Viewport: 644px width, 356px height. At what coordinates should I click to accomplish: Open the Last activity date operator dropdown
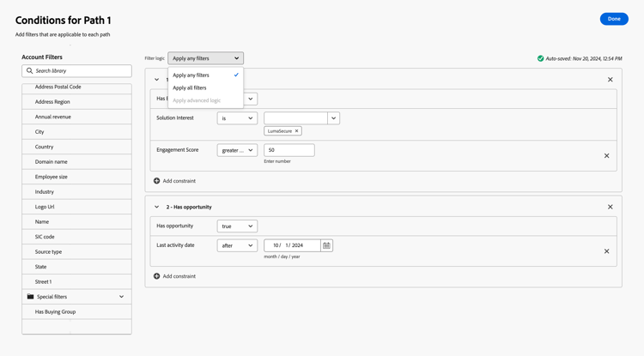pos(237,245)
